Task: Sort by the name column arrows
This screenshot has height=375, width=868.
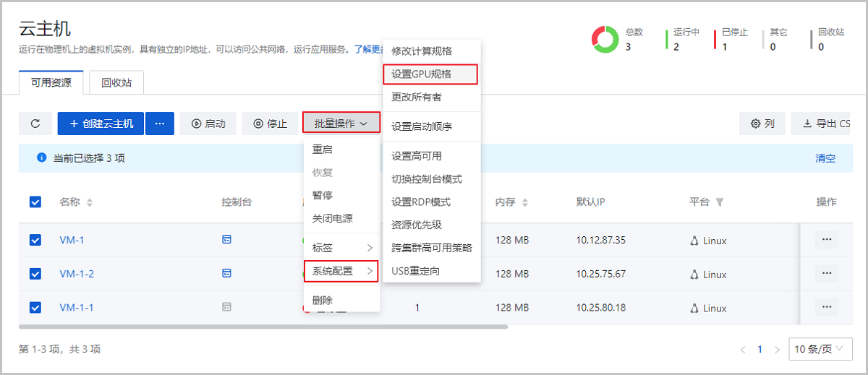Action: pos(90,203)
